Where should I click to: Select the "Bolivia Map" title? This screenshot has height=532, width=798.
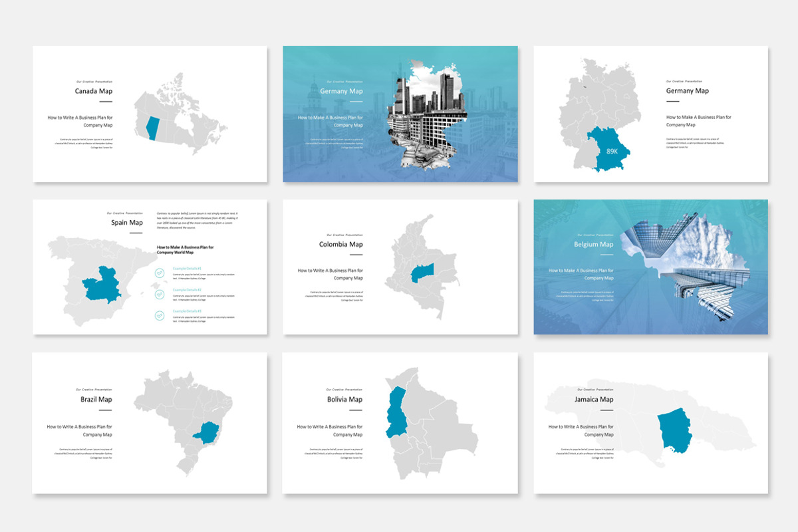point(343,400)
